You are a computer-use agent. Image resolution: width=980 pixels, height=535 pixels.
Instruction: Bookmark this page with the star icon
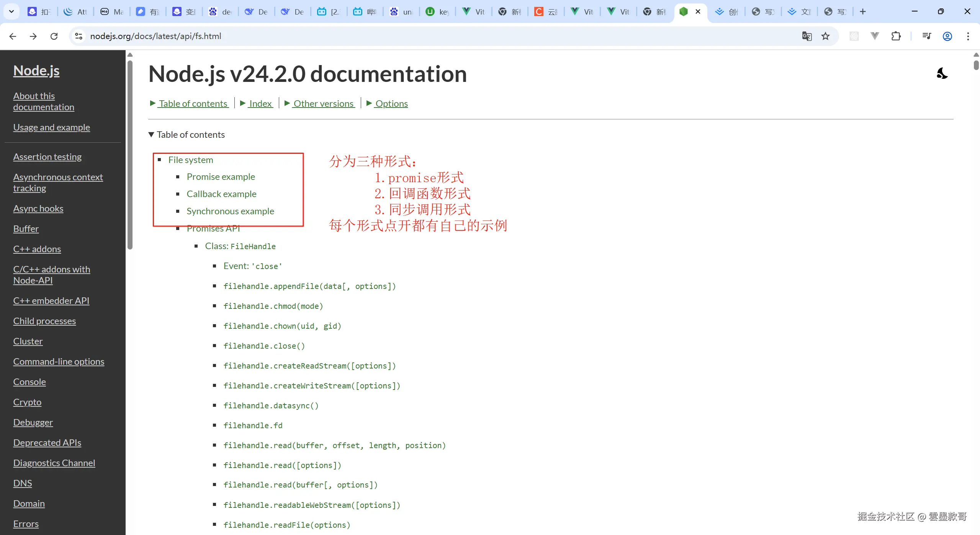click(825, 36)
